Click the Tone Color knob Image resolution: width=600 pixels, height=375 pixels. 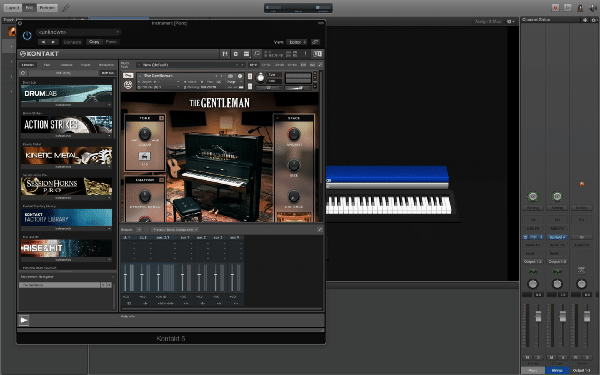click(x=145, y=134)
